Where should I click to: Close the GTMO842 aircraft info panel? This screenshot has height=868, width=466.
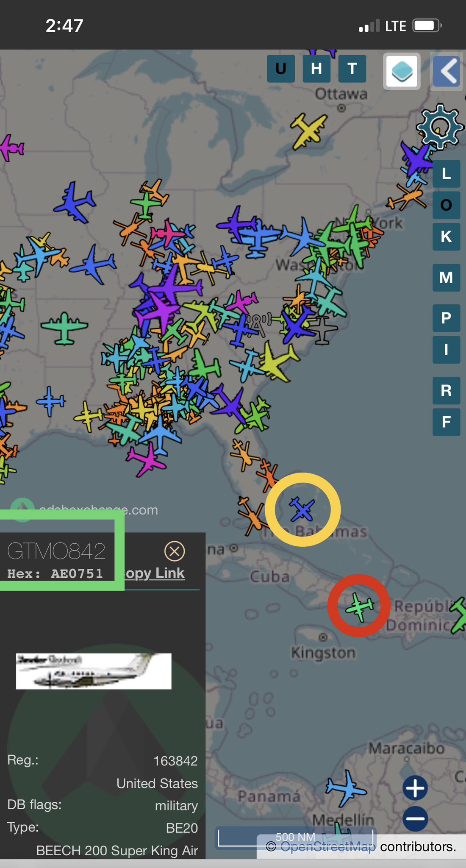tap(174, 551)
